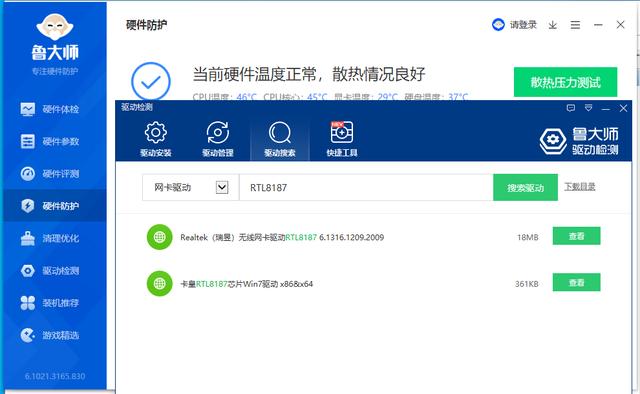Open 游戏精选 in the sidebar
This screenshot has width=640, height=394.
(x=54, y=335)
